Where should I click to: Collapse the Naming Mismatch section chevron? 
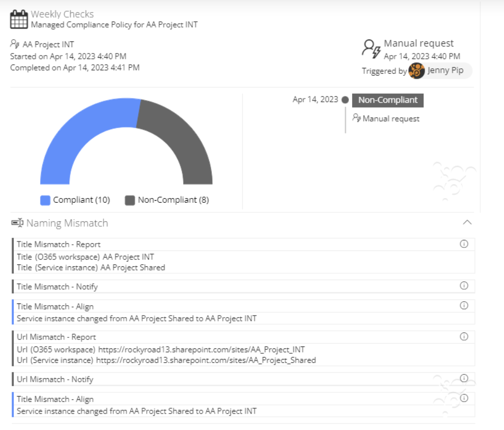point(467,222)
